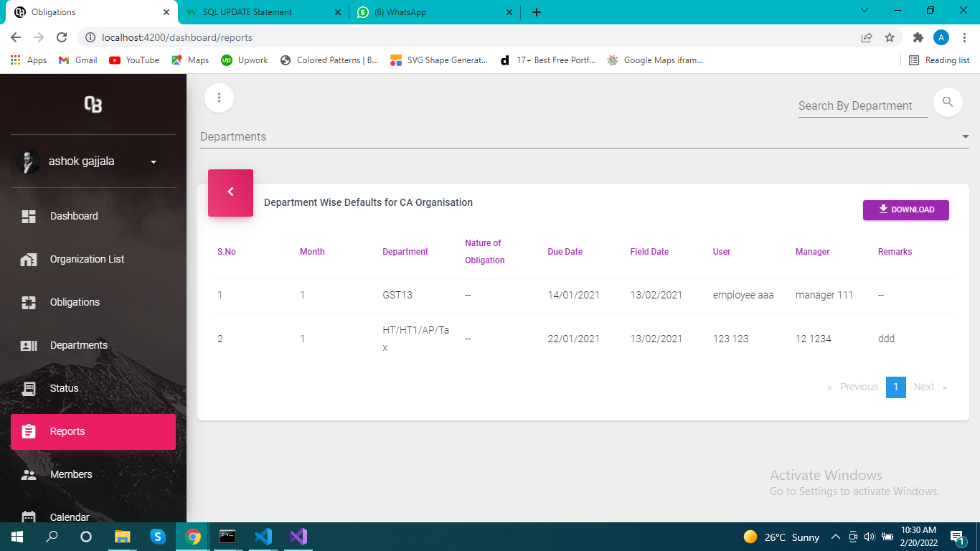Click the Obligations sidebar icon
The width and height of the screenshot is (980, 551).
pos(29,302)
